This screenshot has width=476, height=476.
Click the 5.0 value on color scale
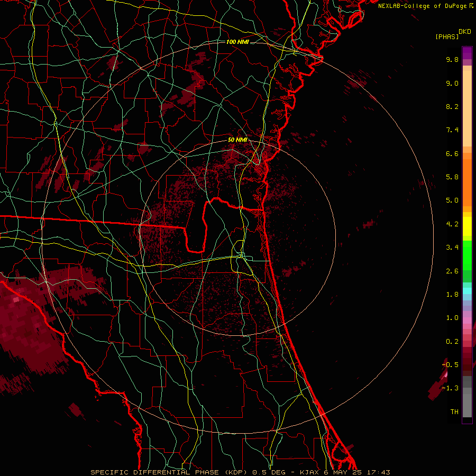(452, 200)
